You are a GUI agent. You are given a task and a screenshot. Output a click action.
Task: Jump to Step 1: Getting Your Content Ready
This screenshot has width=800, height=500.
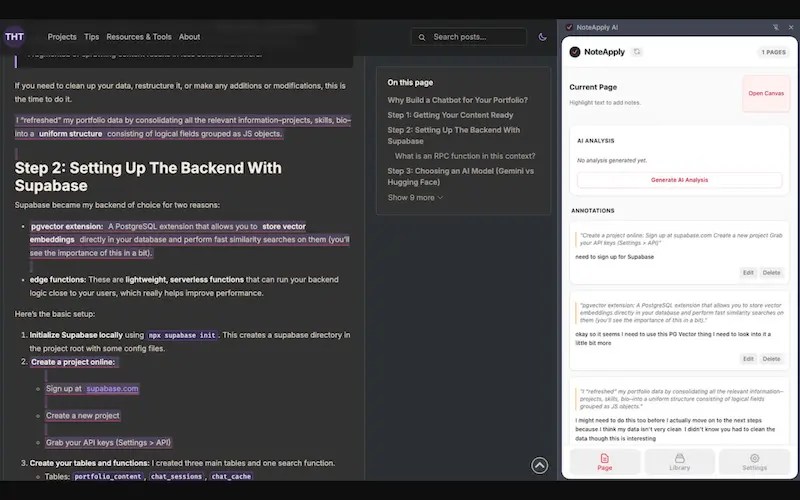click(x=450, y=115)
